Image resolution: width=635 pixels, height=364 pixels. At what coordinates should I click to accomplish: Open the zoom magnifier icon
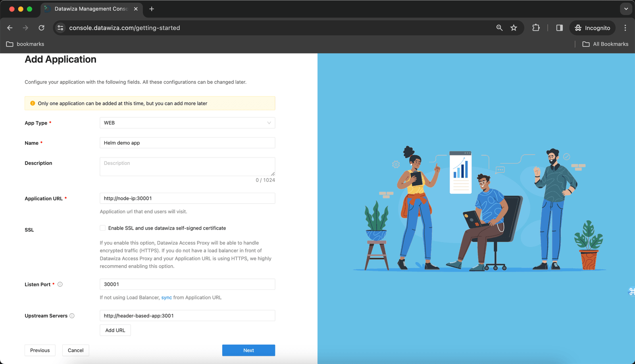(499, 28)
